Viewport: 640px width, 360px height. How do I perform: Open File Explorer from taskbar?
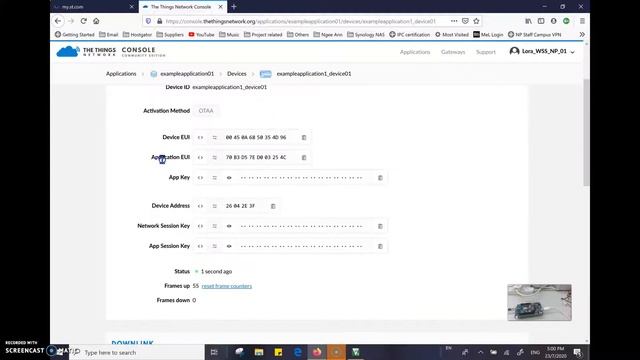[x=259, y=352]
